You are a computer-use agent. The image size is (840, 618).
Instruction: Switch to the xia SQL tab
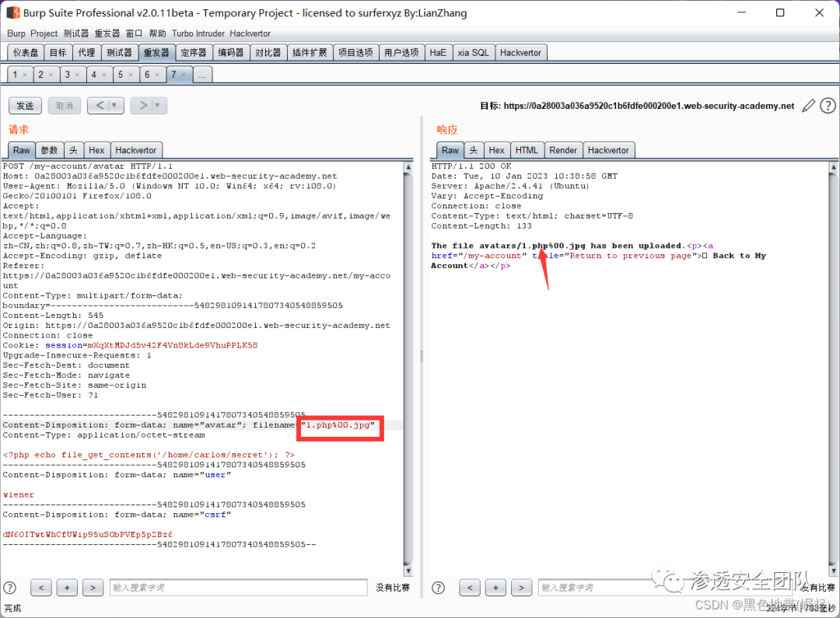coord(473,53)
